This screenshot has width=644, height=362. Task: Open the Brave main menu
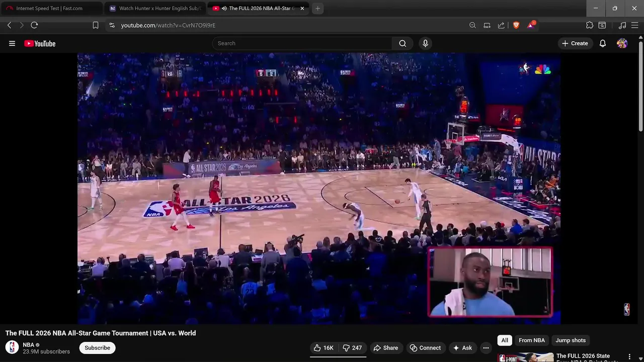point(635,25)
